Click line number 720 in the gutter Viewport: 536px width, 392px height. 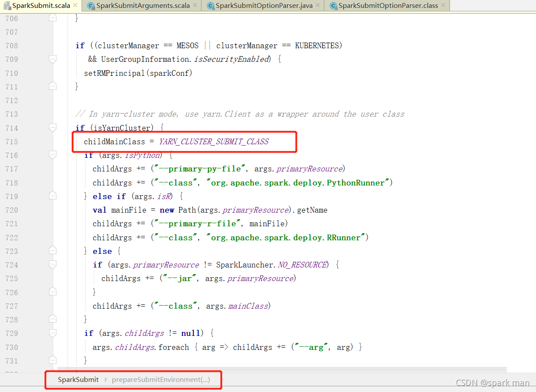click(x=12, y=210)
